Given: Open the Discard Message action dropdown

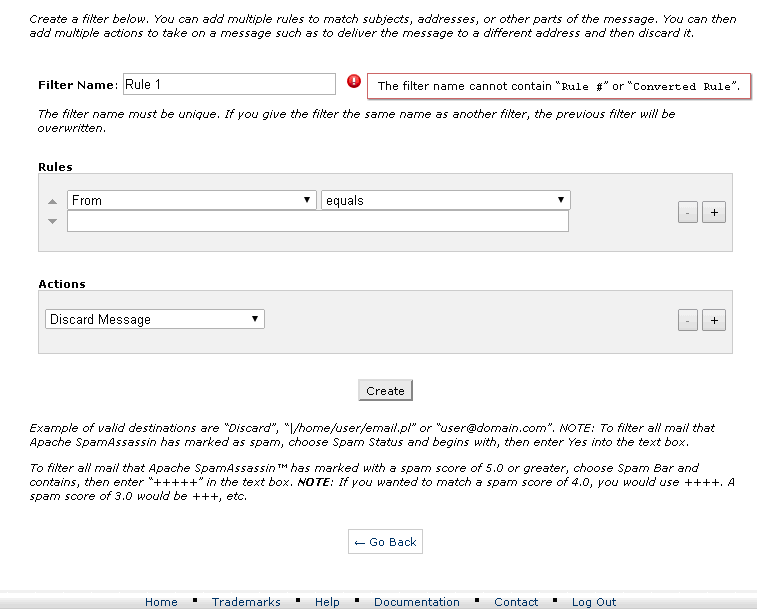Looking at the screenshot, I should coord(154,319).
